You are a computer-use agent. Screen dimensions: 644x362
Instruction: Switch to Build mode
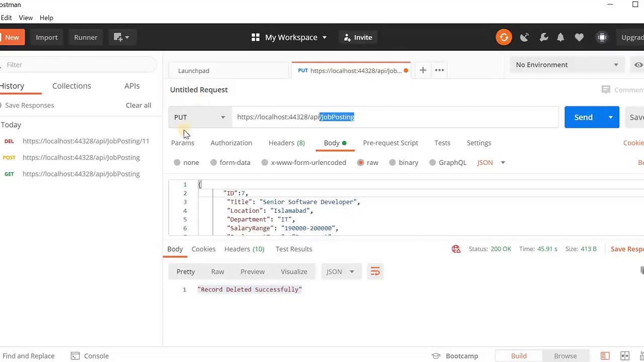tap(519, 356)
